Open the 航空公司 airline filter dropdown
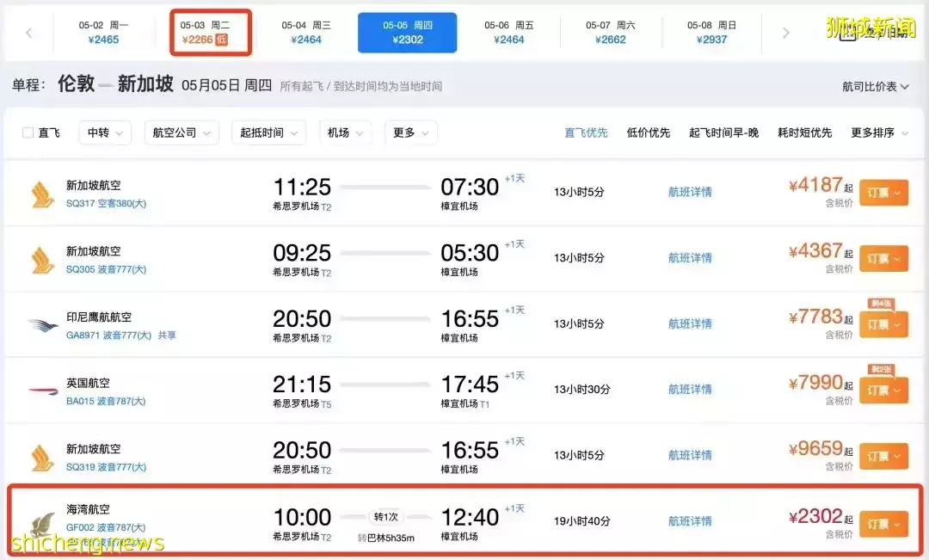The height and width of the screenshot is (560, 929). coord(181,132)
